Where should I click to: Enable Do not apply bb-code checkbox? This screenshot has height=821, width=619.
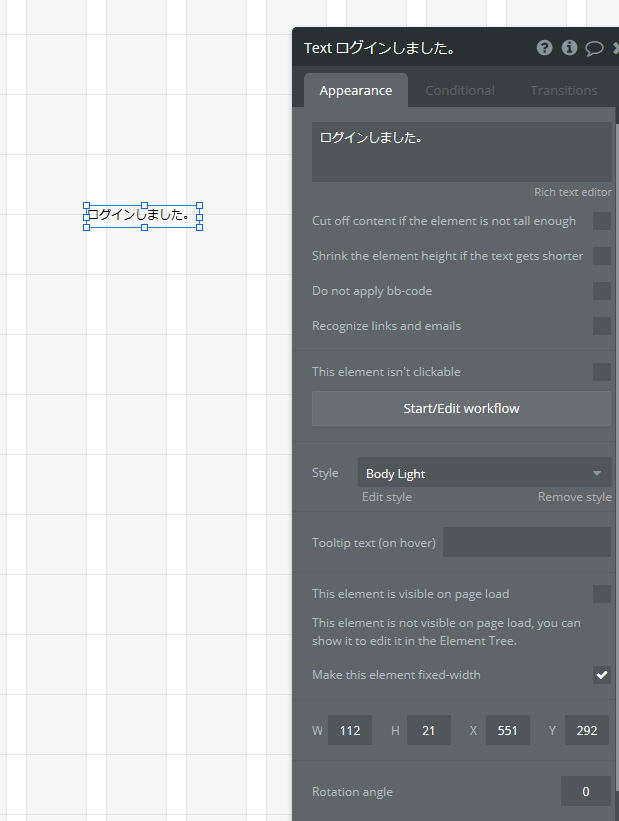(602, 291)
